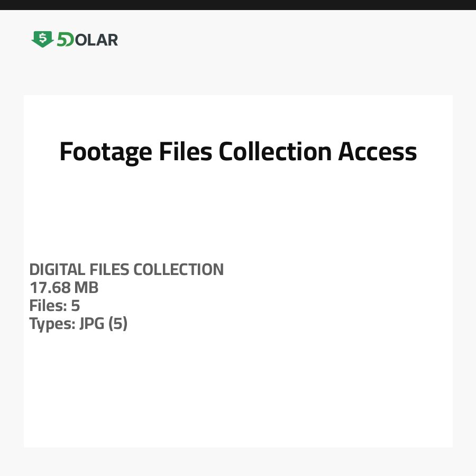Click the dark bar at the top

pos(238,5)
